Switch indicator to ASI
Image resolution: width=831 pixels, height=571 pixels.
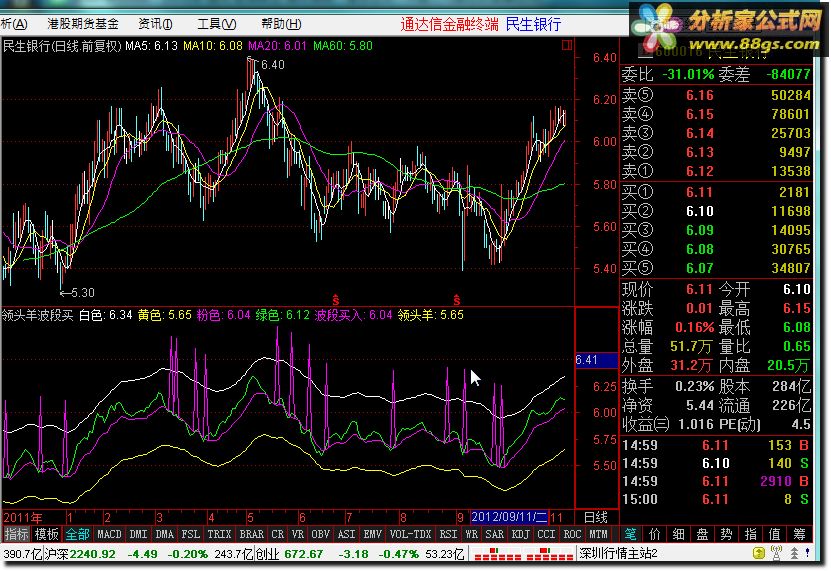pyautogui.click(x=347, y=534)
